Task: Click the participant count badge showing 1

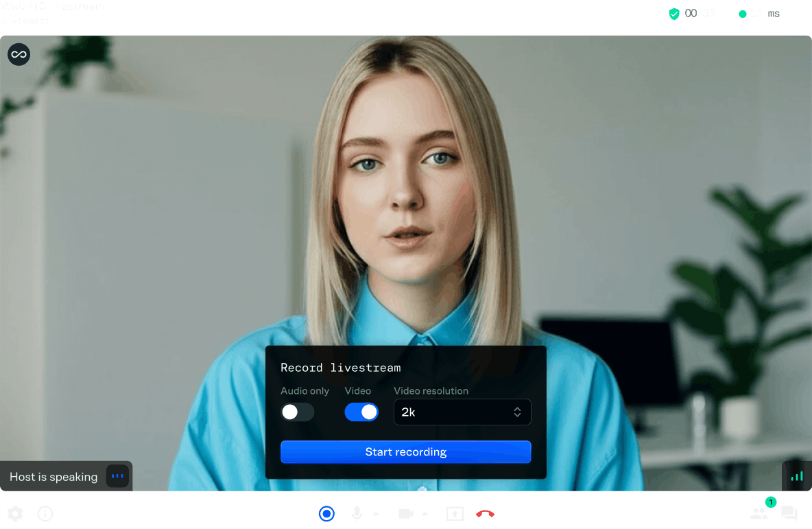Action: 771,502
